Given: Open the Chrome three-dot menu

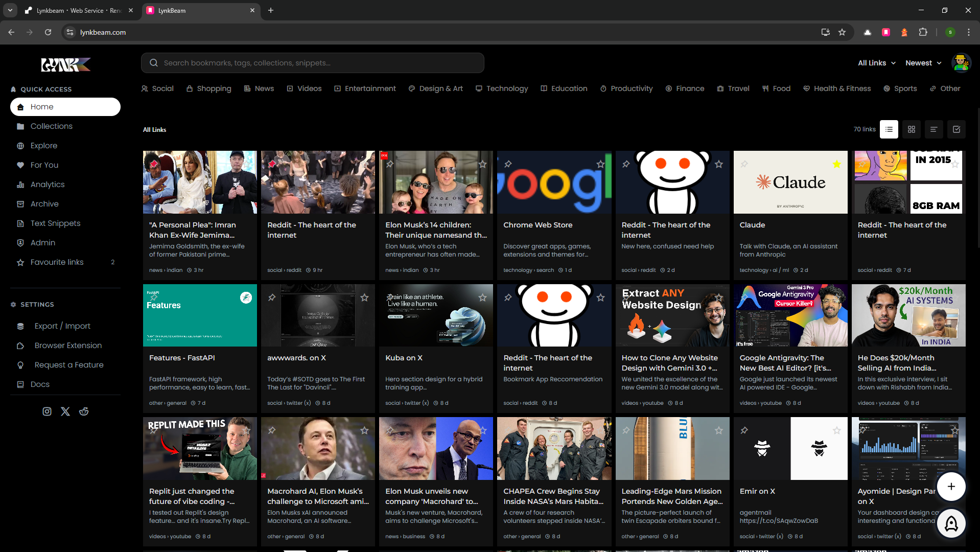Looking at the screenshot, I should coord(969,32).
